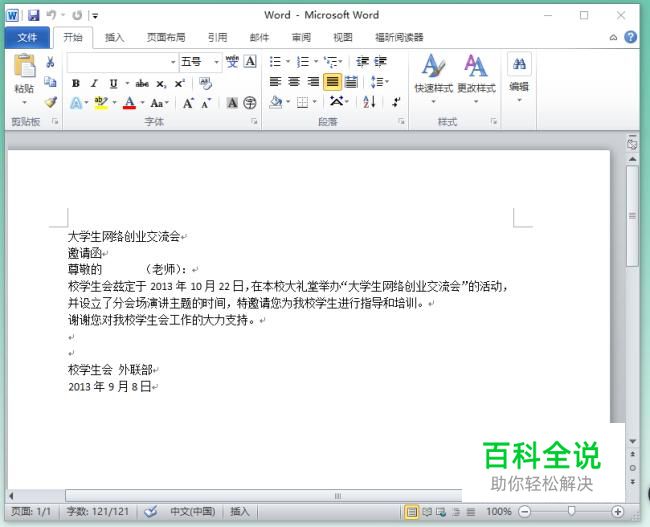Open the 文件 File tab
The image size is (650, 527).
pyautogui.click(x=27, y=38)
